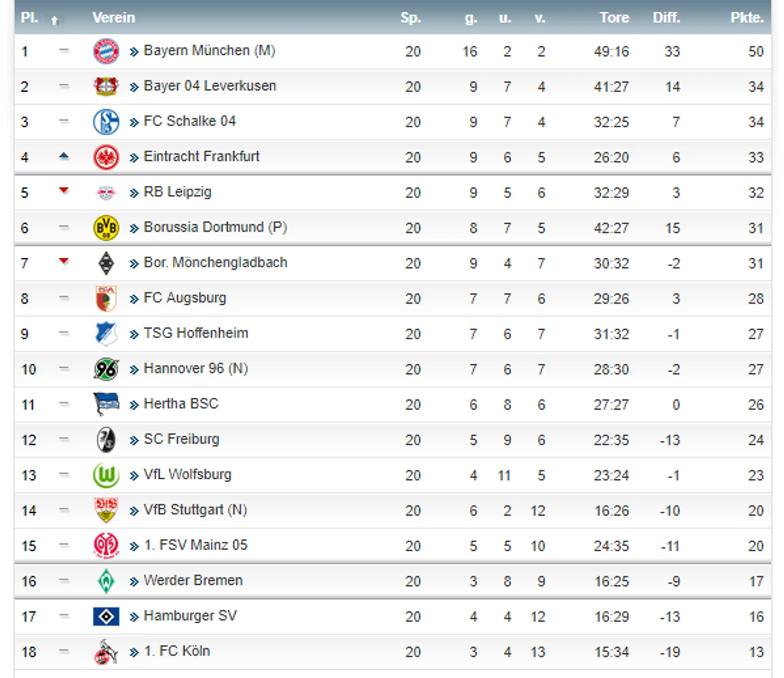Image resolution: width=784 pixels, height=678 pixels.
Task: Click the Verein column header
Action: coord(113,18)
